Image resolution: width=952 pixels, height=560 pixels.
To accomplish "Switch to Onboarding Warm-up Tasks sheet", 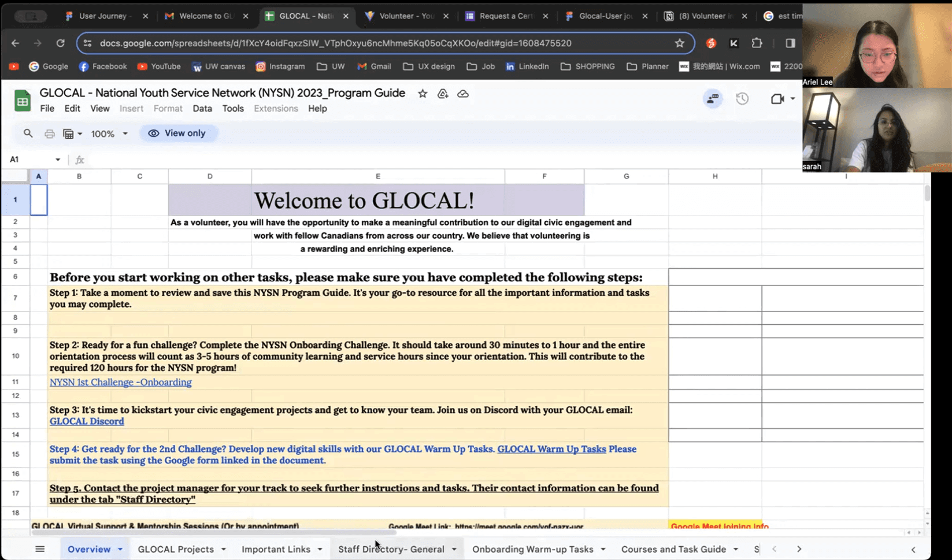I will [533, 549].
